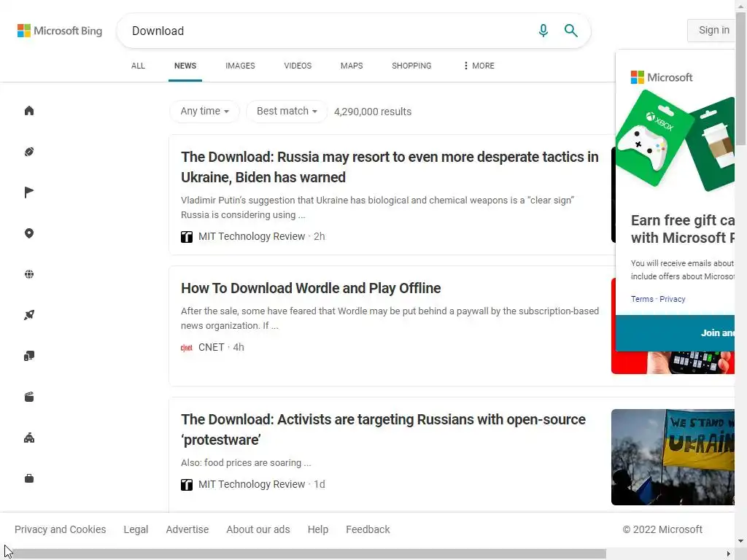Select the government building icon in sidebar
Screen dimensions: 747x560
pyautogui.click(x=29, y=438)
